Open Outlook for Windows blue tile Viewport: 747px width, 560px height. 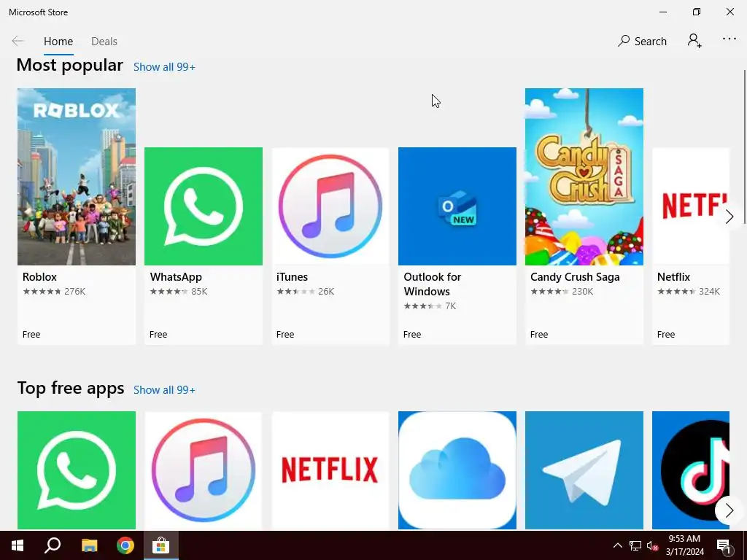pos(457,206)
